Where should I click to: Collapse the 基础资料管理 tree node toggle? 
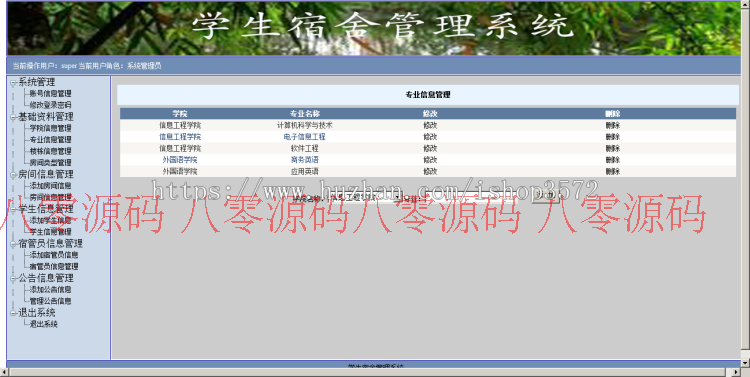[13, 117]
